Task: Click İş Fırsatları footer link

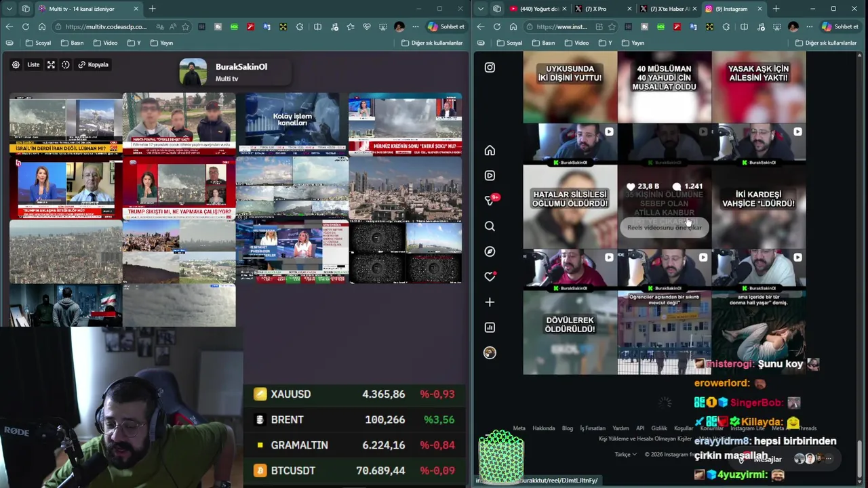Action: (592, 428)
